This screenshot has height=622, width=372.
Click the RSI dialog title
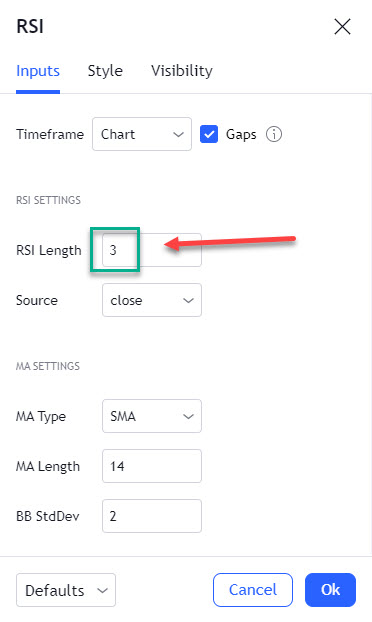coord(30,27)
